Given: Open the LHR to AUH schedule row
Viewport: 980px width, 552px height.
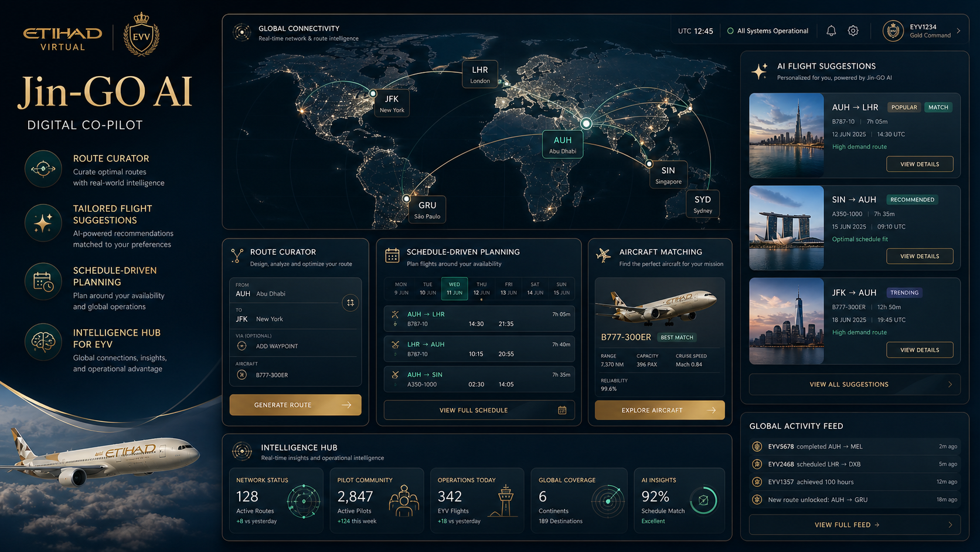Looking at the screenshot, I should (x=479, y=348).
